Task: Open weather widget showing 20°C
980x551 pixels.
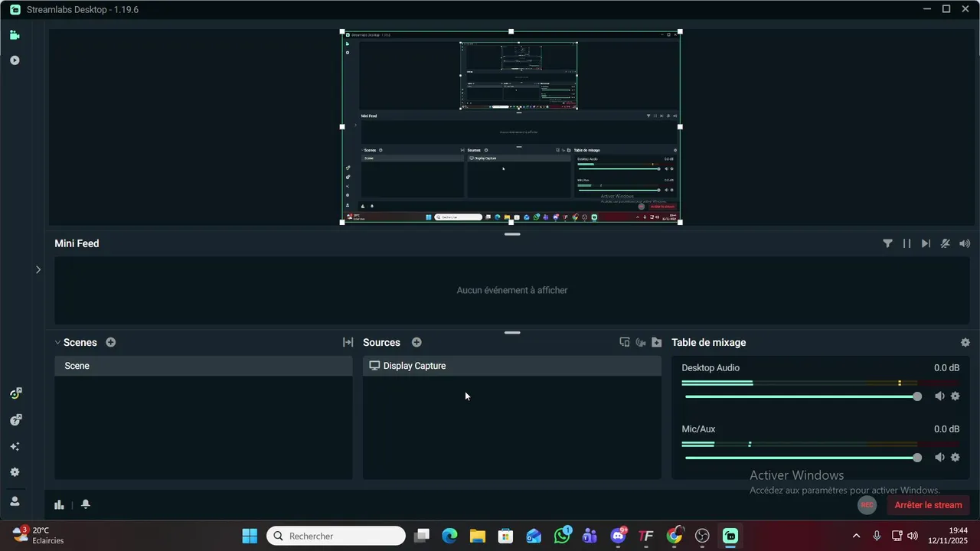Action: [x=38, y=535]
